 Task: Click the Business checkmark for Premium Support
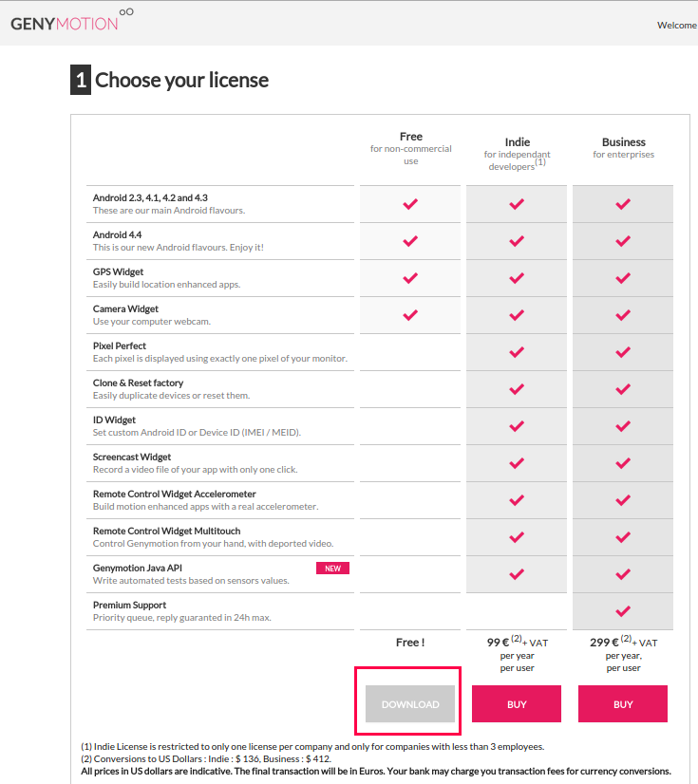point(623,611)
